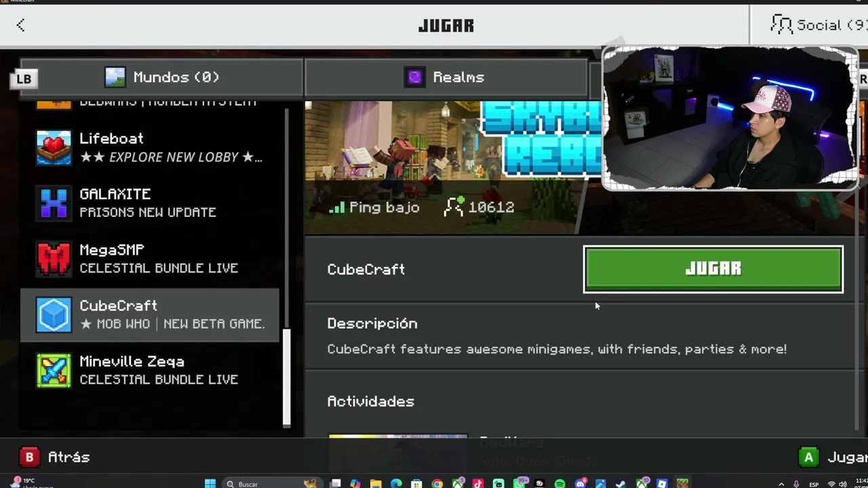This screenshot has height=488, width=868.
Task: Click the Realms portal icon
Action: pyautogui.click(x=414, y=77)
